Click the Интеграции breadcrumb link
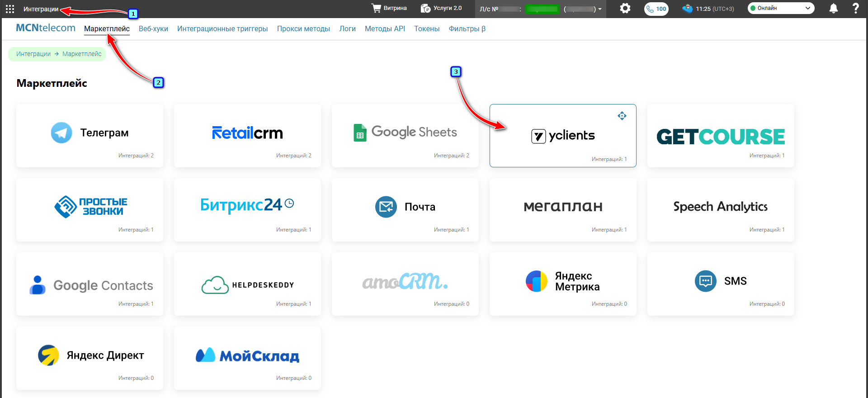 pos(33,54)
